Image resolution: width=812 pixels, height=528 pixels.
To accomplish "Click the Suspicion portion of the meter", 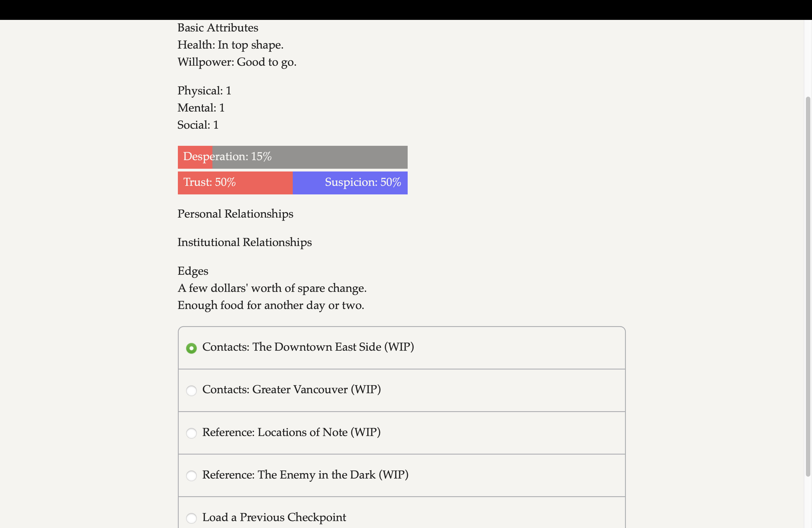I will click(x=350, y=183).
